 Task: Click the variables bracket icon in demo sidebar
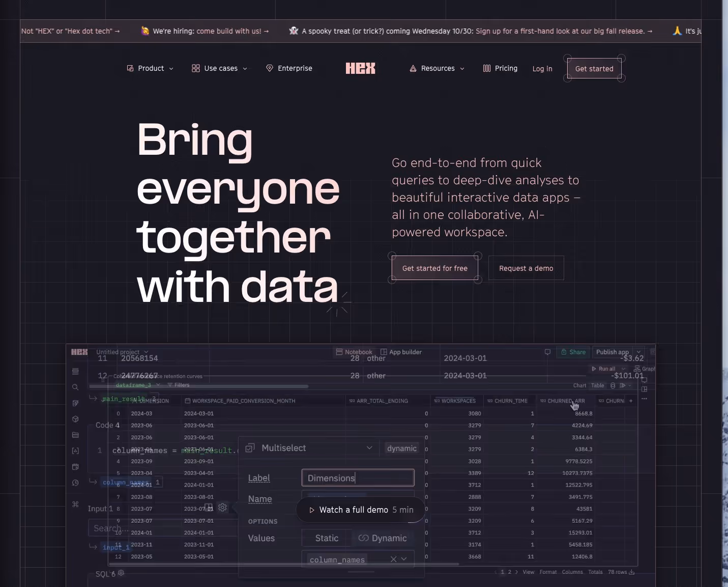[x=75, y=451]
